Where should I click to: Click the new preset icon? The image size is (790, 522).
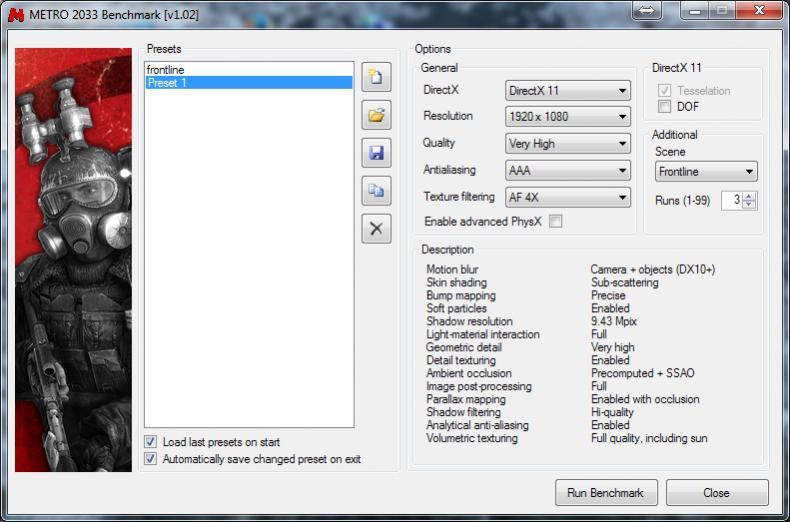[x=376, y=77]
